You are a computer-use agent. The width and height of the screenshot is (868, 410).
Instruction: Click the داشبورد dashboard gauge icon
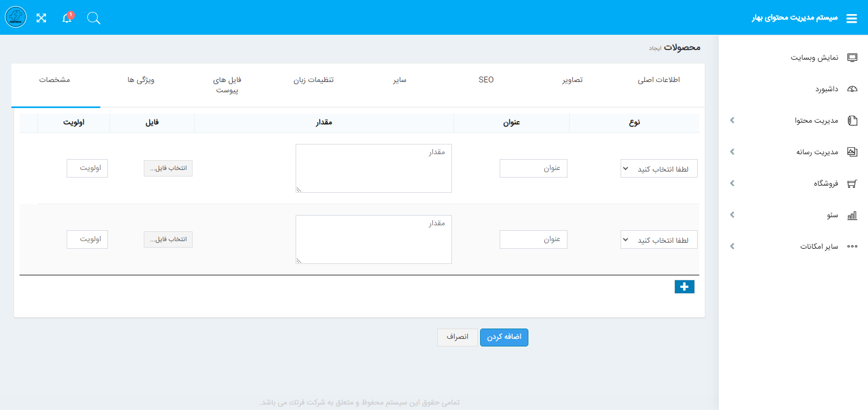pos(852,89)
